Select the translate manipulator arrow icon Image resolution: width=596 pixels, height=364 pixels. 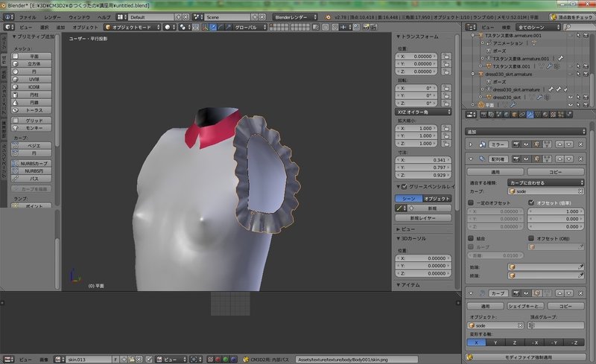point(213,28)
